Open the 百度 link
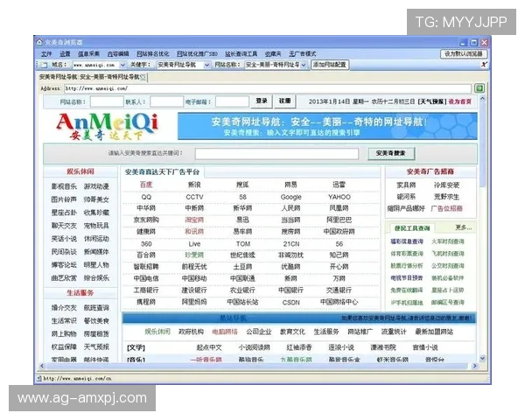The width and height of the screenshot is (525, 420). (x=146, y=185)
